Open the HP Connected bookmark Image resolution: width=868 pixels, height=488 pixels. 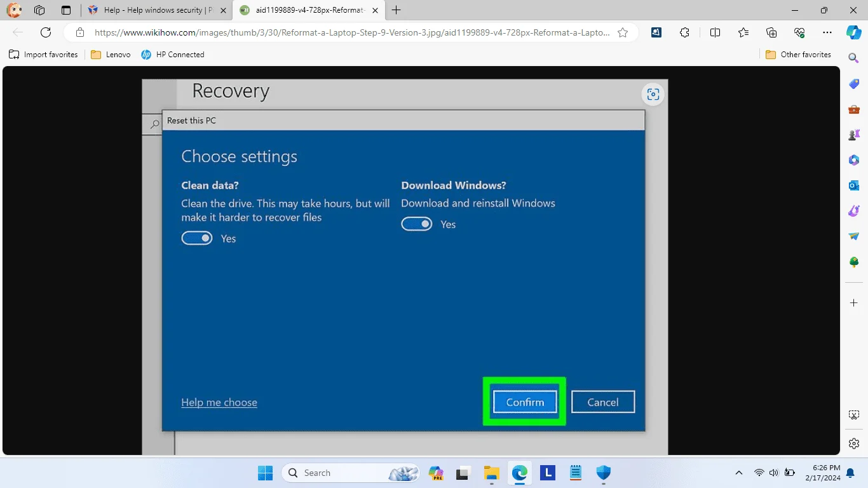(x=172, y=55)
